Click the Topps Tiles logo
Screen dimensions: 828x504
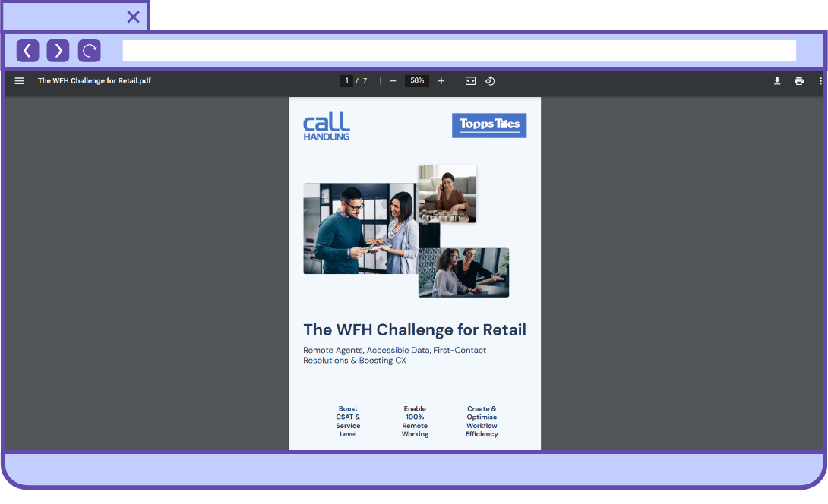(x=489, y=125)
